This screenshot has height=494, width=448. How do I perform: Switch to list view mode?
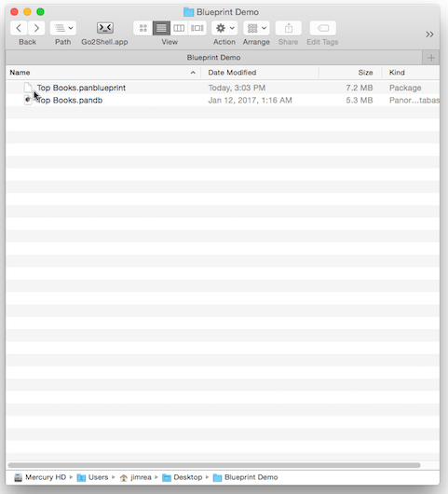[x=161, y=28]
